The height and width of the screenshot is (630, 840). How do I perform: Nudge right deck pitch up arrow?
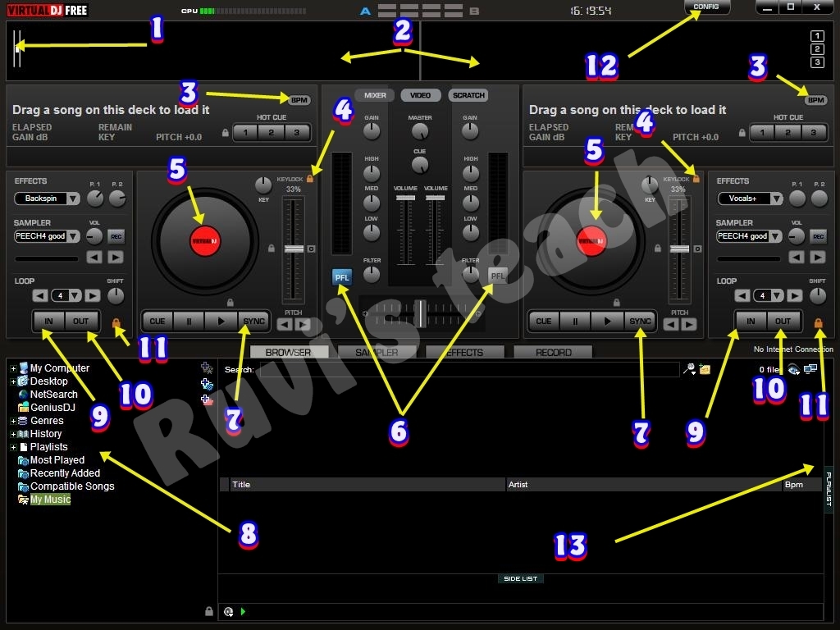[689, 324]
